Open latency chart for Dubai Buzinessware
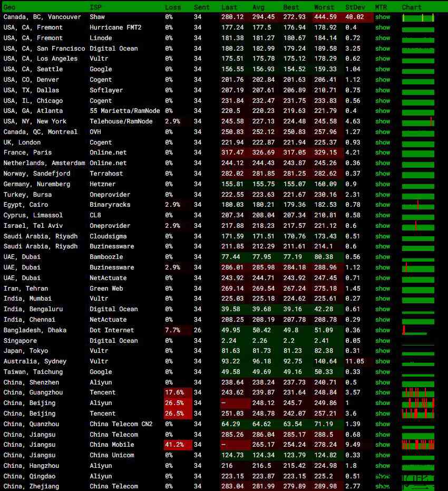The width and height of the screenshot is (448, 491). (418, 268)
